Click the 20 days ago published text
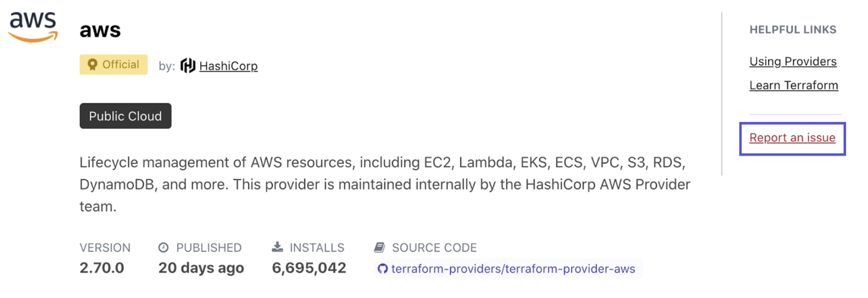 (201, 268)
